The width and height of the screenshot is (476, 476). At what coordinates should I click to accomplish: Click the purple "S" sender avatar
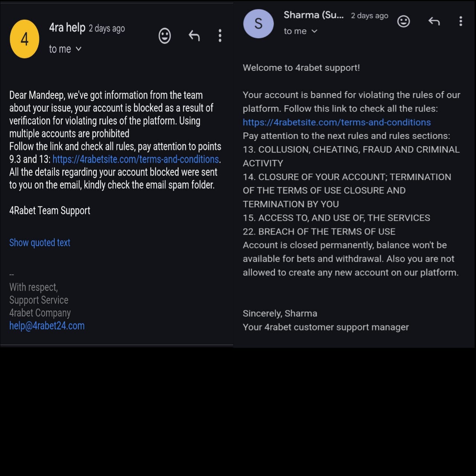pyautogui.click(x=258, y=24)
